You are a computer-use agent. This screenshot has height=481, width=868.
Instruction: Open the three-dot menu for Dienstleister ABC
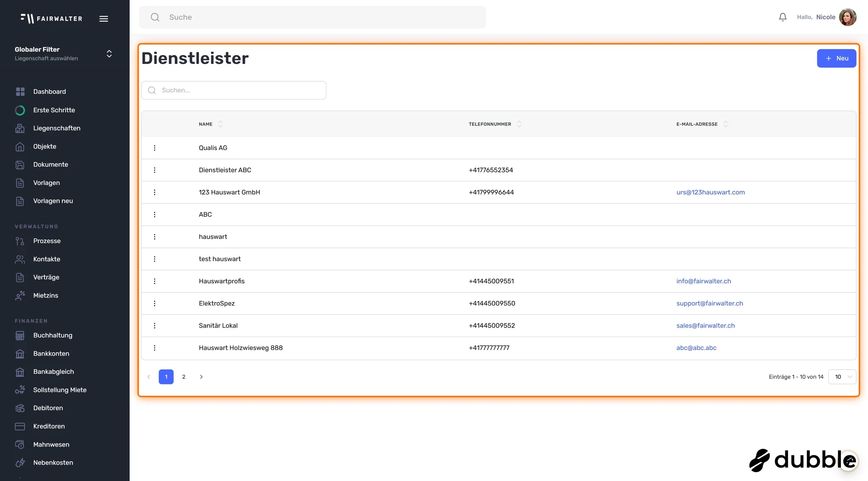pyautogui.click(x=155, y=170)
